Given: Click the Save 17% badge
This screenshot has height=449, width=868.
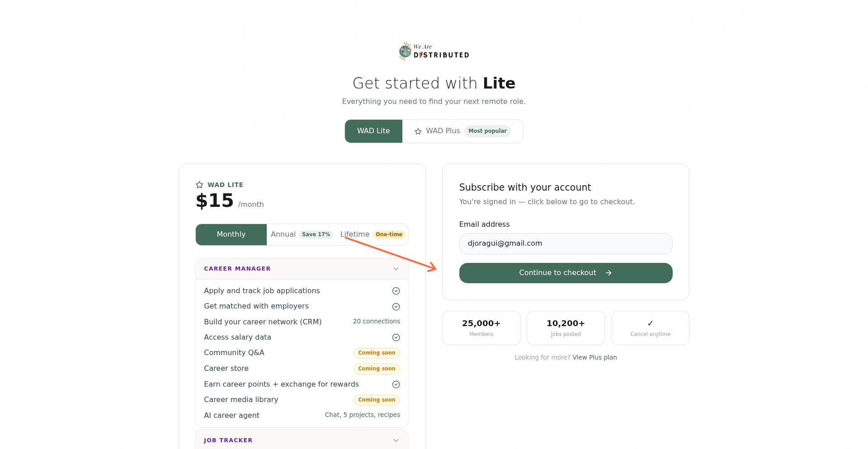Looking at the screenshot, I should (x=316, y=234).
